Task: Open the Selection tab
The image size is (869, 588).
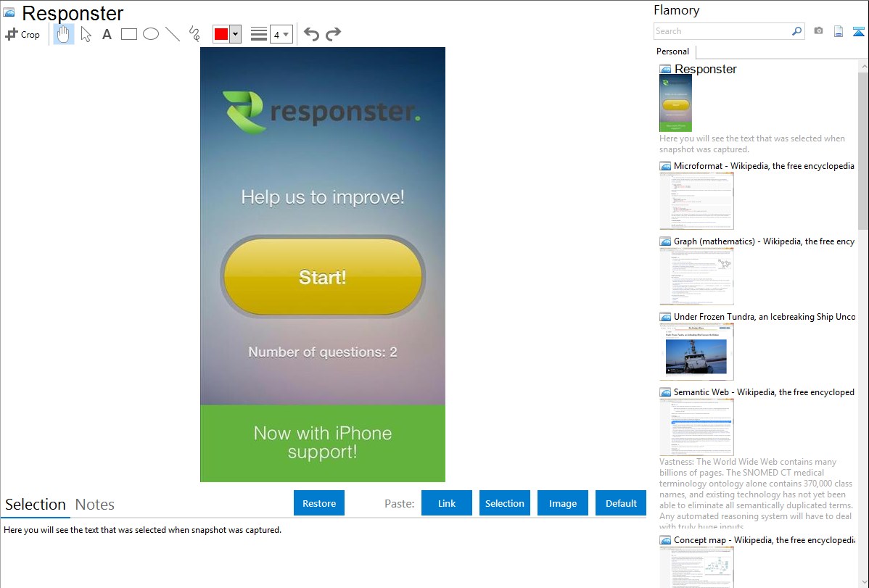Action: pyautogui.click(x=36, y=505)
